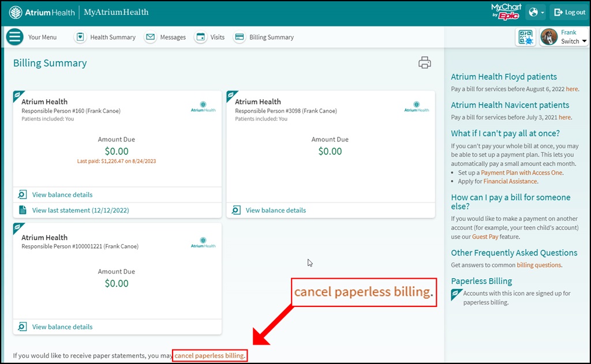Open the Your Menu hamburger icon
Image resolution: width=591 pixels, height=364 pixels.
coord(14,37)
